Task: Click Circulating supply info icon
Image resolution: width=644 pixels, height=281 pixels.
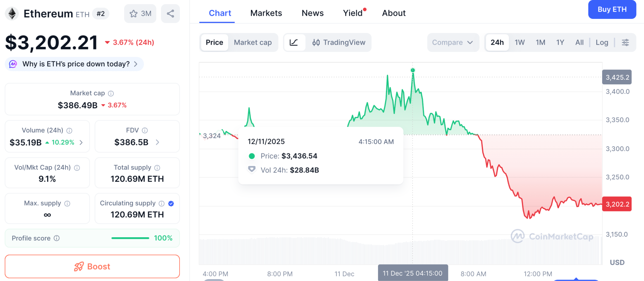Action: [162, 204]
